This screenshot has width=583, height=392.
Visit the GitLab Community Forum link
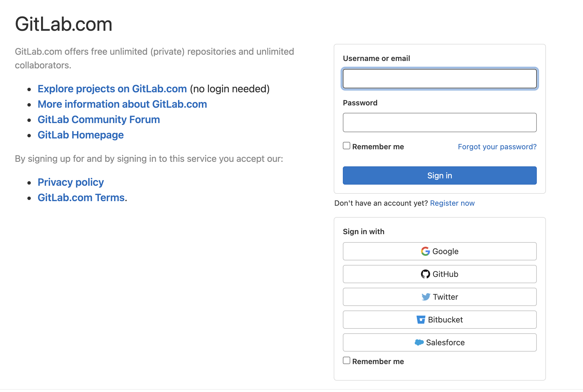[x=99, y=120]
